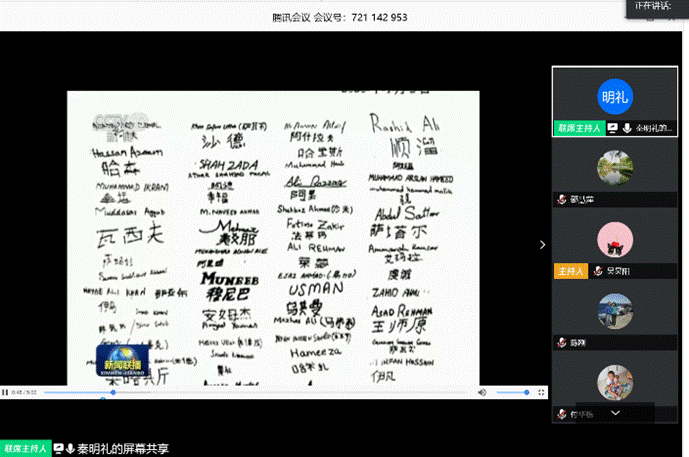Image resolution: width=689 pixels, height=457 pixels.
Task: Select the 明礼 participant avatar tile
Action: 615,97
